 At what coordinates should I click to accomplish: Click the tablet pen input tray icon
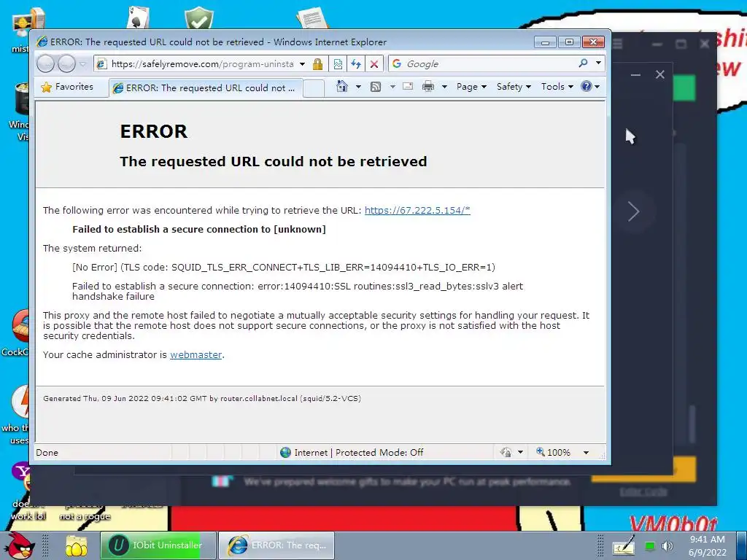pos(624,545)
